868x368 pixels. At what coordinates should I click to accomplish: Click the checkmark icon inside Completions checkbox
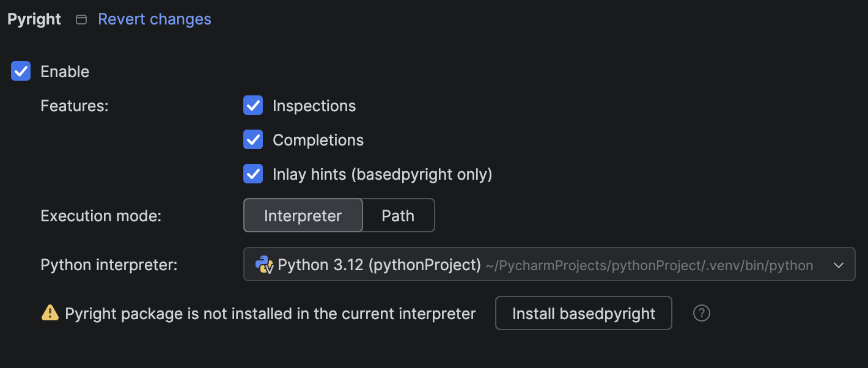pyautogui.click(x=252, y=139)
